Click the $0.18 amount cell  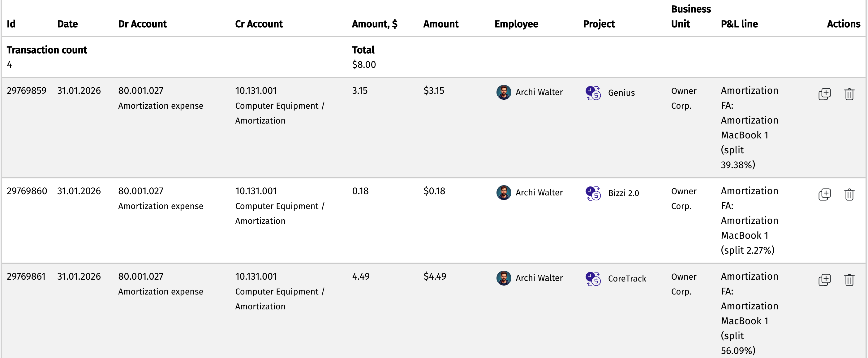click(x=434, y=191)
